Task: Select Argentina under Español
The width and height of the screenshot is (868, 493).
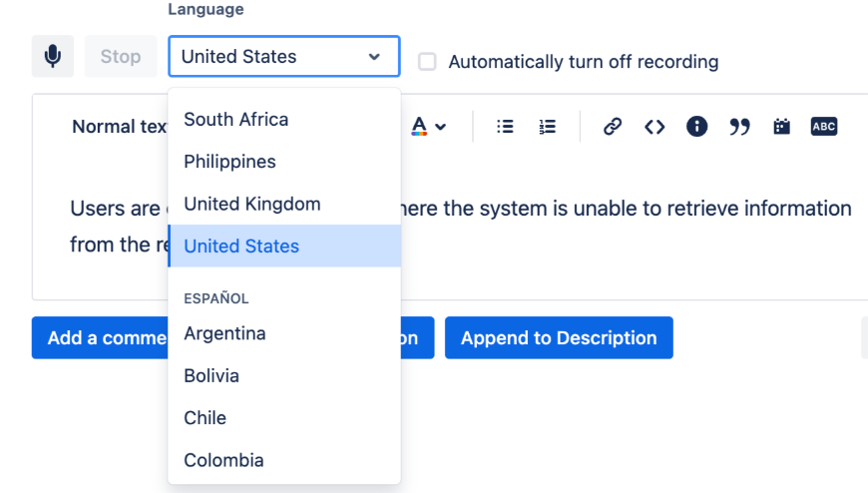Action: 225,333
